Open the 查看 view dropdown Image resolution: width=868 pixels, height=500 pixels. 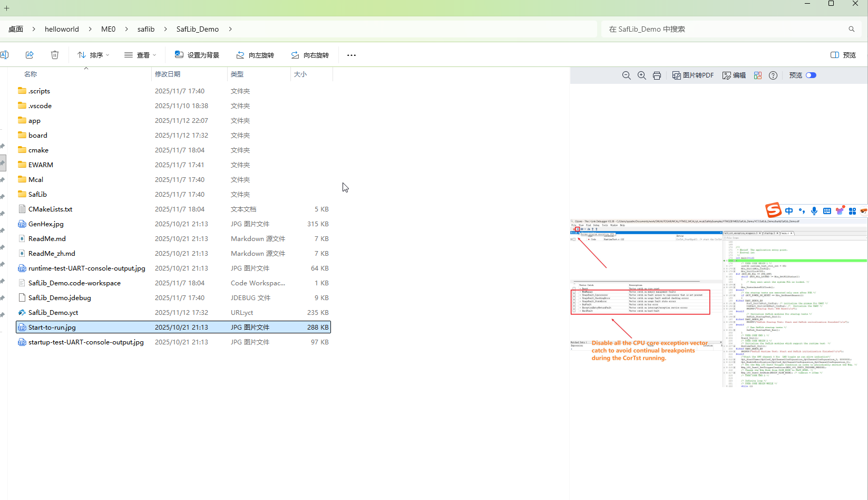(140, 55)
